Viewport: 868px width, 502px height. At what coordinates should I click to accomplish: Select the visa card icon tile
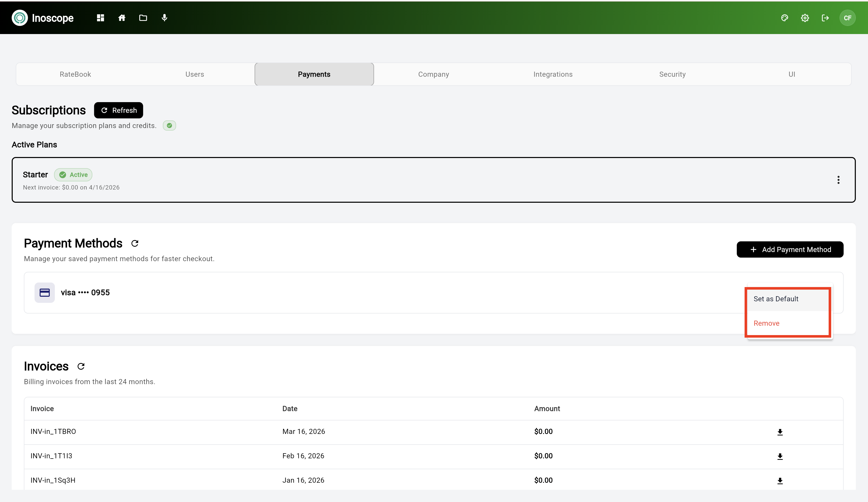coord(44,292)
